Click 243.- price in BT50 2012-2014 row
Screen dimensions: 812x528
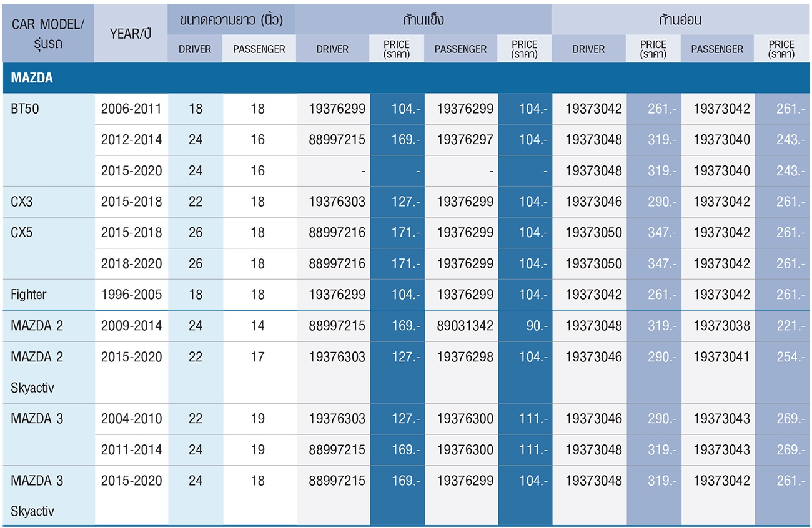click(x=790, y=140)
